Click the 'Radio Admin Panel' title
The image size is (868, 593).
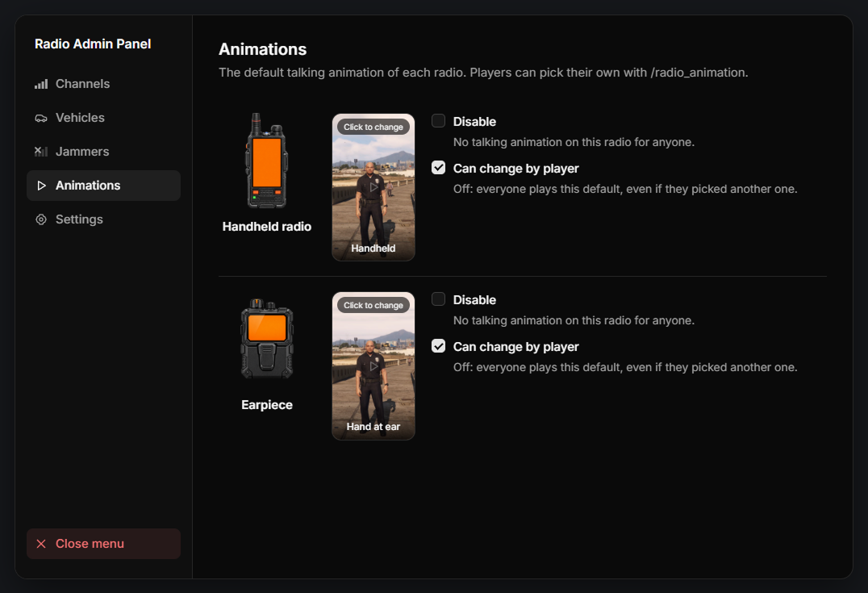coord(93,44)
